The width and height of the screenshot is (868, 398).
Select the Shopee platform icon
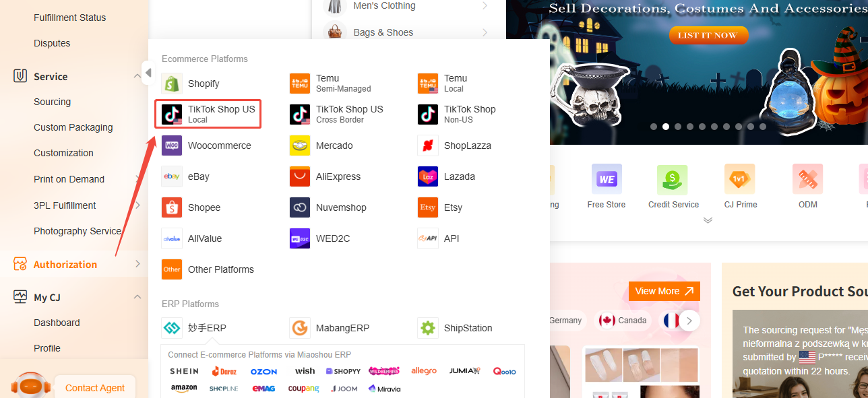tap(172, 207)
